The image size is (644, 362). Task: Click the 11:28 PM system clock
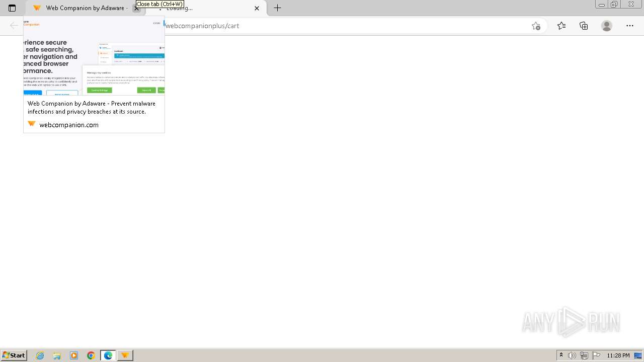point(618,355)
